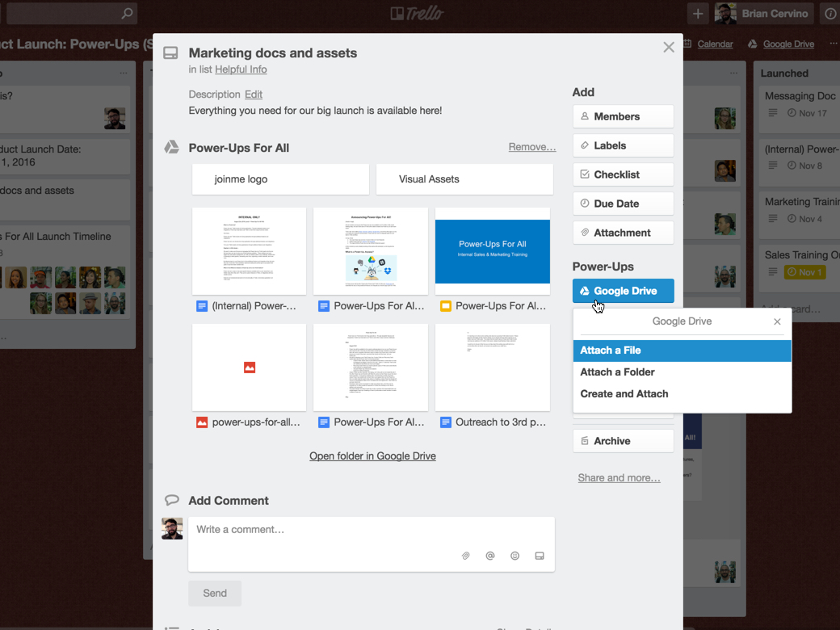Click the blue Google Drive Power-Up button
The image size is (840, 630).
coord(623,290)
